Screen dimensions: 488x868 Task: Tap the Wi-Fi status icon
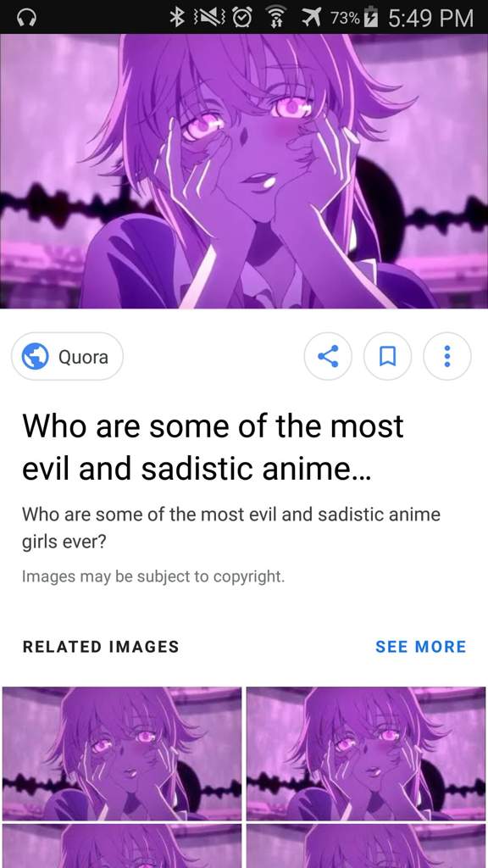(276, 17)
